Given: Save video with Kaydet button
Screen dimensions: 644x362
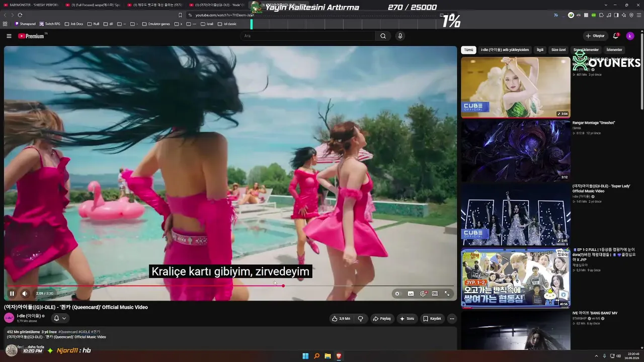Looking at the screenshot, I should [x=432, y=318].
